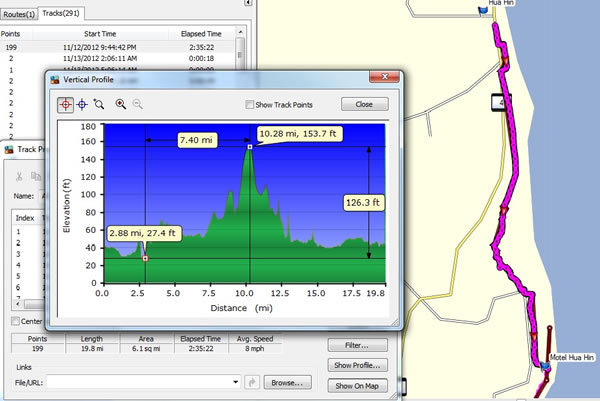Click the Area value 6.1 sq mi
This screenshot has height=401, width=600.
[146, 349]
